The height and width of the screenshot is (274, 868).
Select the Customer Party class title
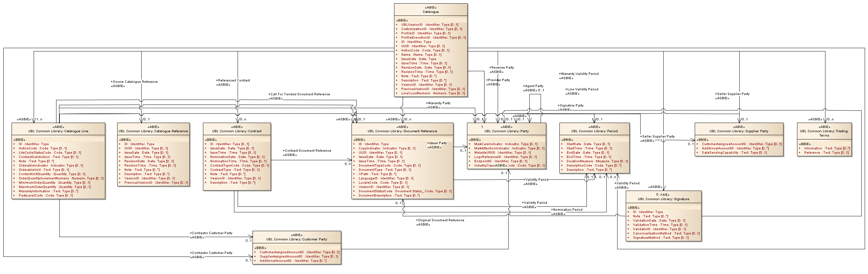click(296, 239)
